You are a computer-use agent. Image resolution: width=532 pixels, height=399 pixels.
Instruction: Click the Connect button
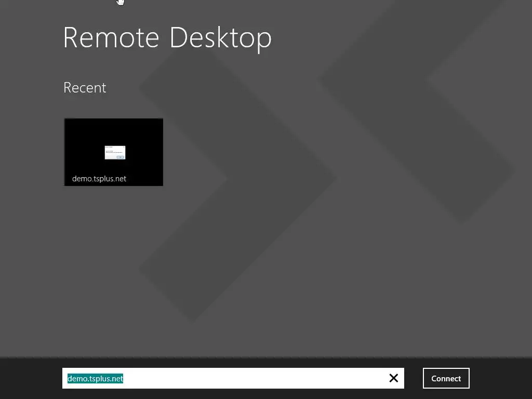[x=446, y=378]
